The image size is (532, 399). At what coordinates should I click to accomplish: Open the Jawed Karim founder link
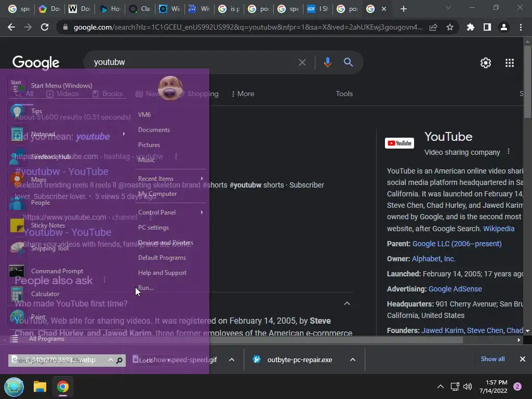[x=443, y=330]
